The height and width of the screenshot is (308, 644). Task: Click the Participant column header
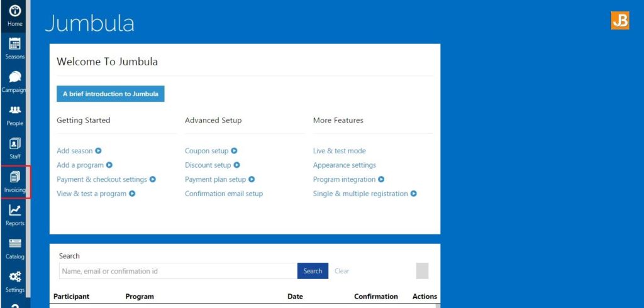(71, 297)
